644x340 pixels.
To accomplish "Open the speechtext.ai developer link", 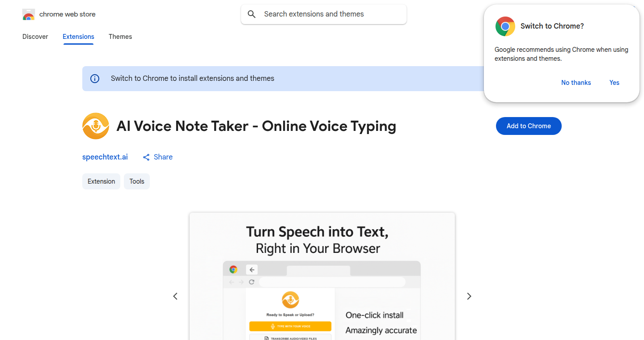I will pos(105,157).
